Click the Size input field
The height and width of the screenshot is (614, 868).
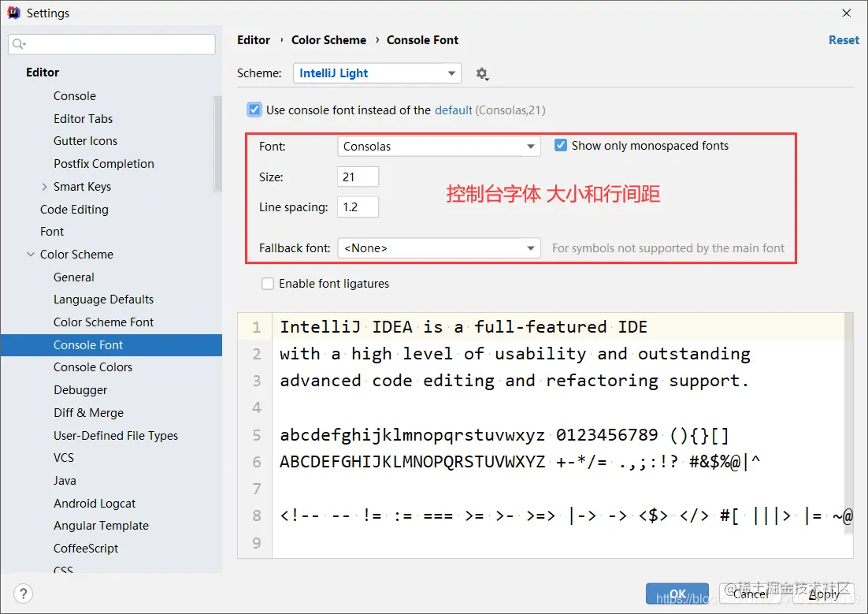click(x=358, y=177)
